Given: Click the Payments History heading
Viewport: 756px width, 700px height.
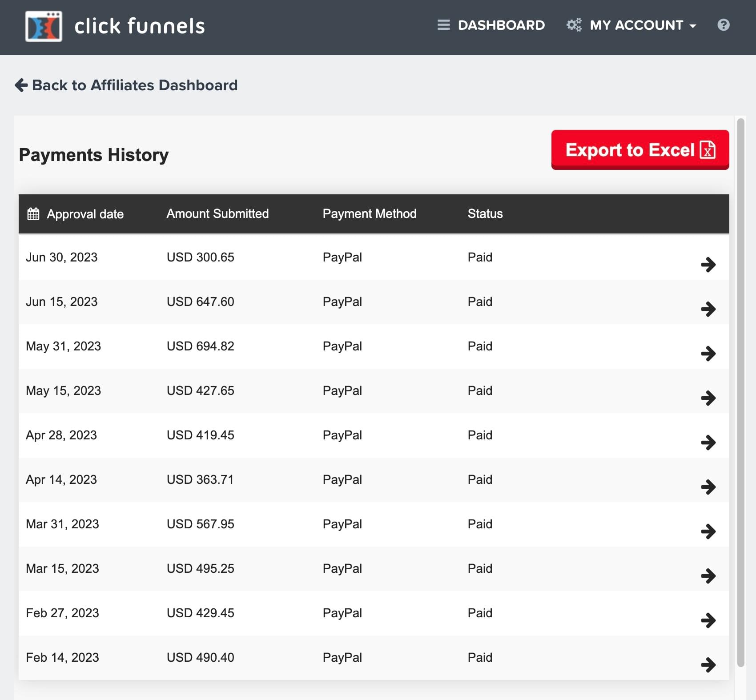Looking at the screenshot, I should pos(94,155).
